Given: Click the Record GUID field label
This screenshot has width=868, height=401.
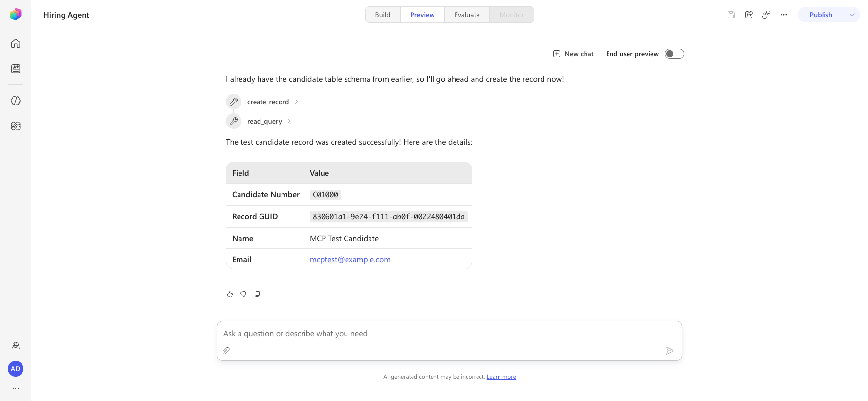Looking at the screenshot, I should 255,216.
